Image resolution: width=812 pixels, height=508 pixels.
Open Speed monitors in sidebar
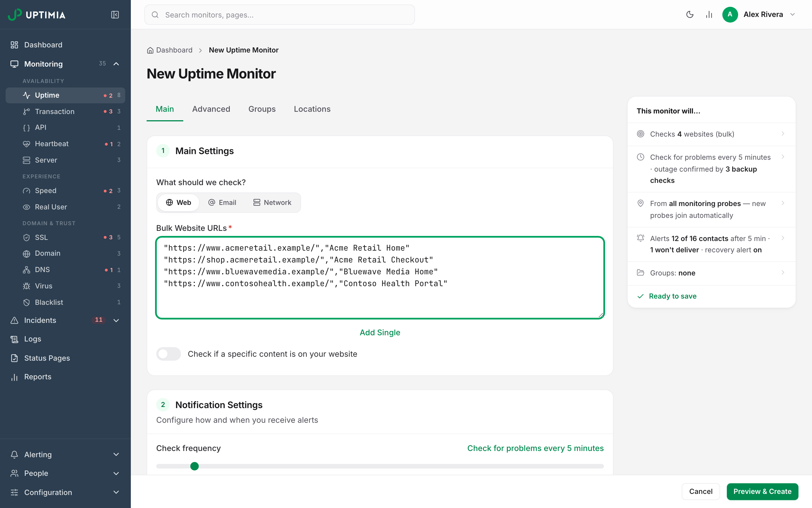[65, 190]
